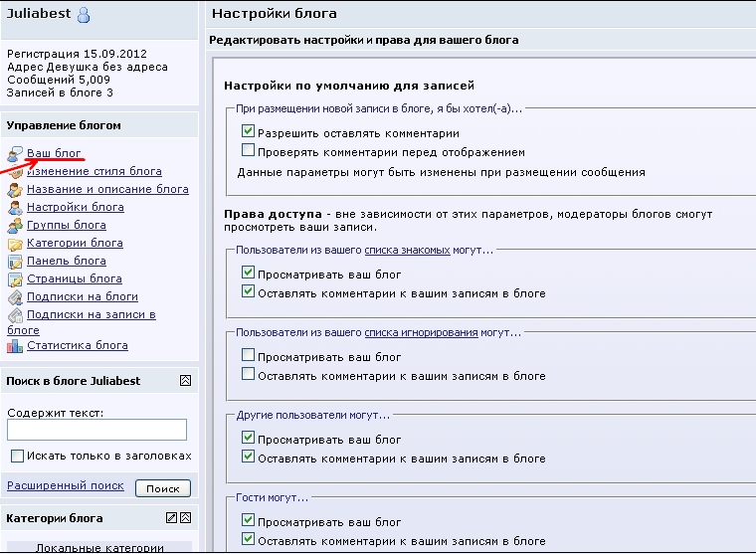Click the icon next to Группы блога

tap(15, 226)
